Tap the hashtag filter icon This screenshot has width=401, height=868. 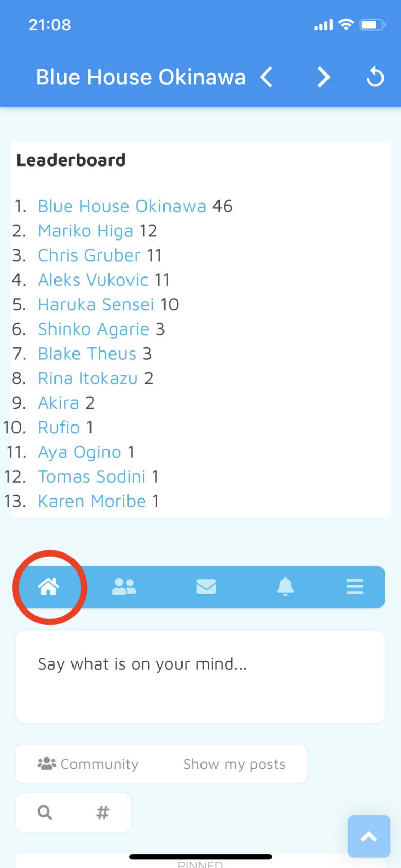[x=102, y=812]
